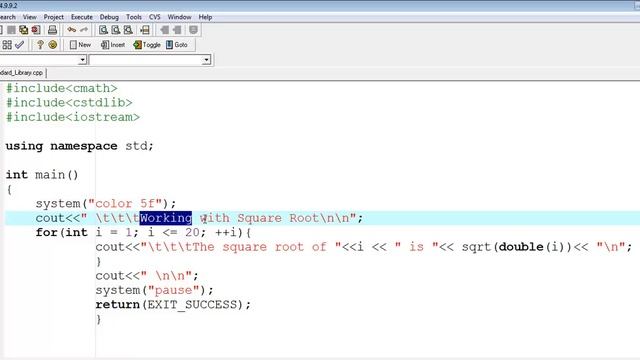The image size is (640, 360).
Task: Click the grayed Redo arrow icon
Action: point(84,30)
